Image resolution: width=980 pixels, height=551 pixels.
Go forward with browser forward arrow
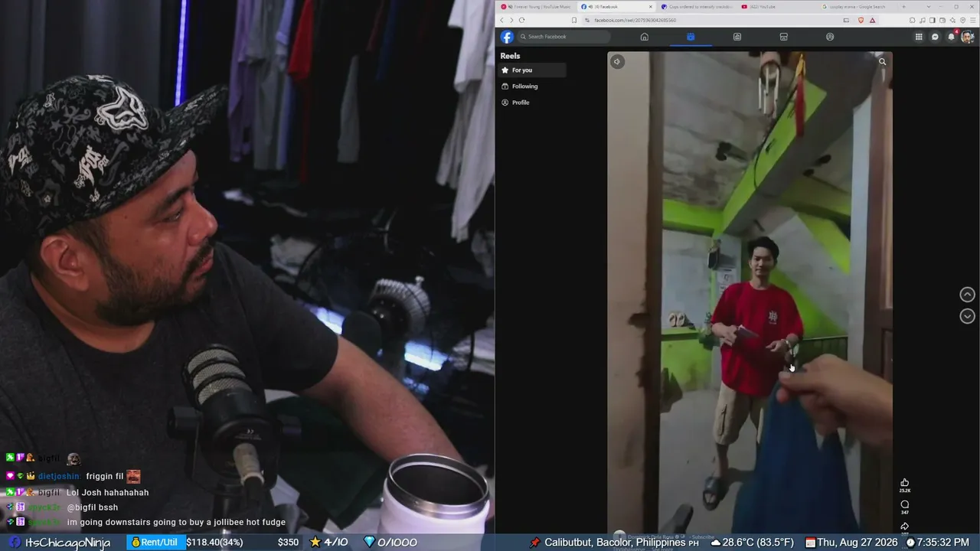[511, 20]
